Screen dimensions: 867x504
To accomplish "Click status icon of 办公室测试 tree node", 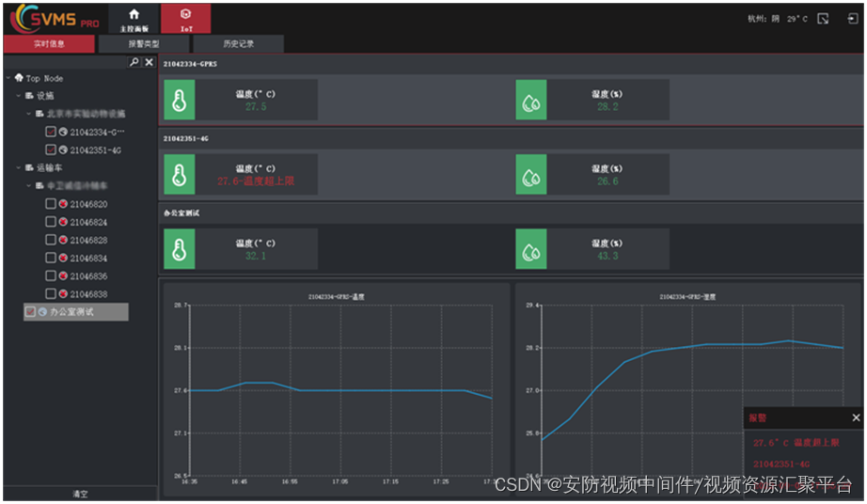I will point(42,311).
